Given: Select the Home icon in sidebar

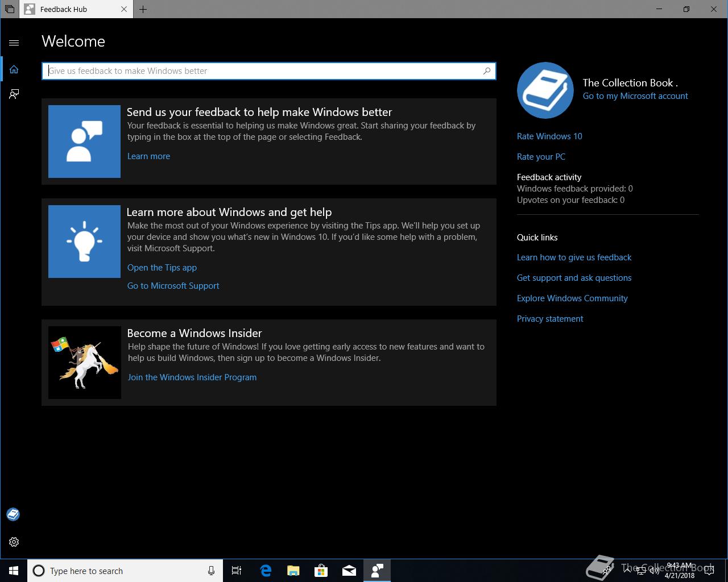Looking at the screenshot, I should [14, 69].
